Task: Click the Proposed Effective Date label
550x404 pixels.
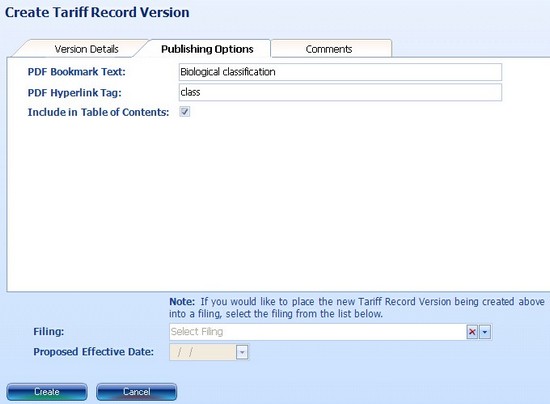Action: pos(94,352)
